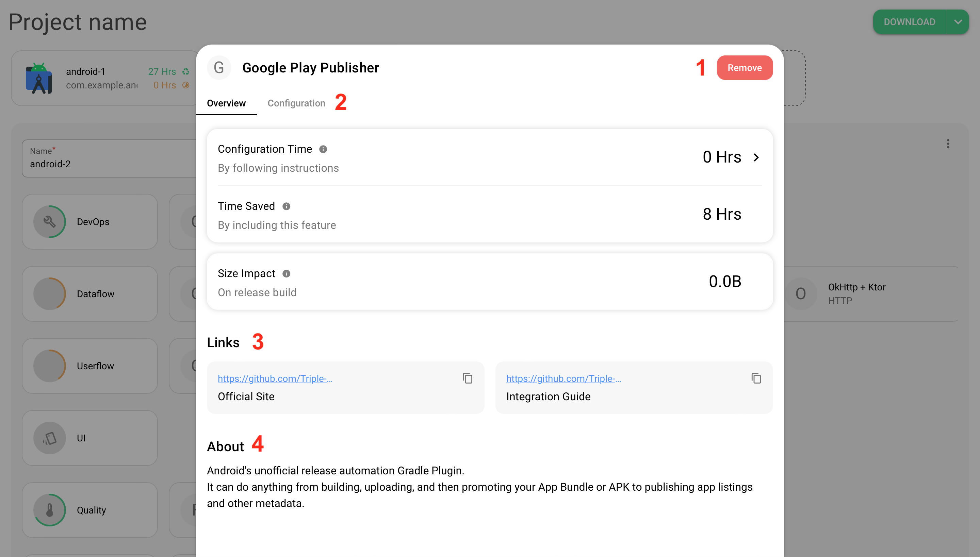Click the green recycle time-saved icon
This screenshot has width=980, height=557.
click(186, 71)
